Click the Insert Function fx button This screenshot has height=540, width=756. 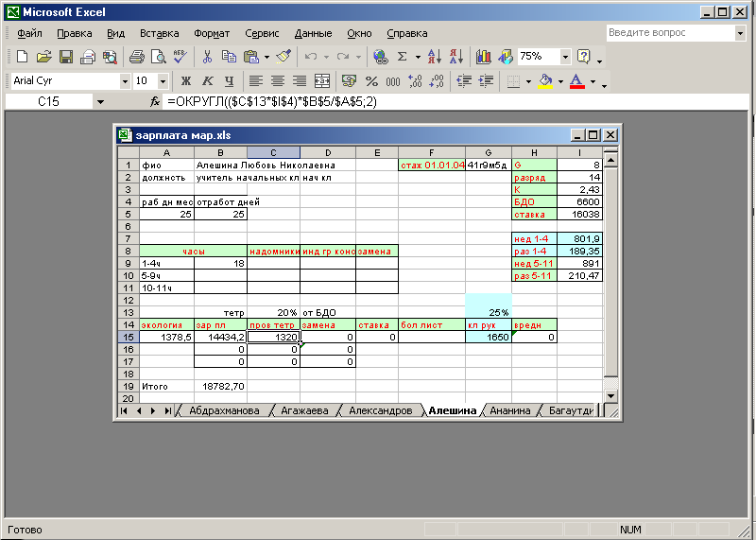[155, 101]
